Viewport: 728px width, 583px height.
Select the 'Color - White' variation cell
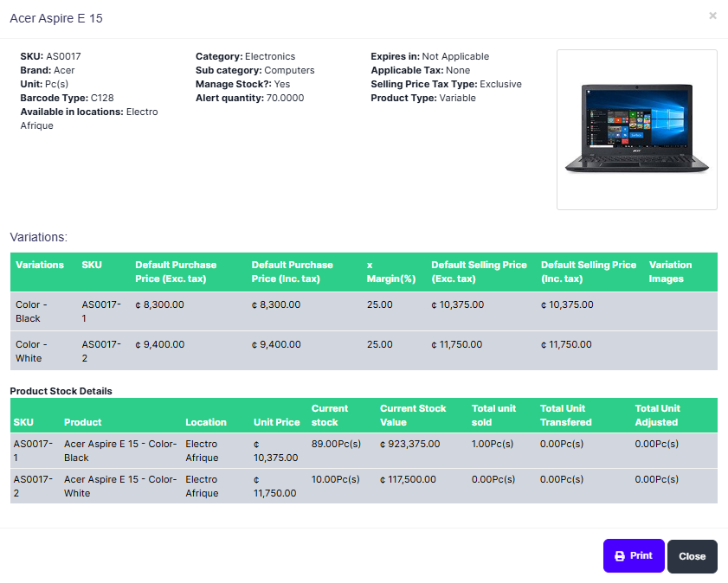tap(31, 351)
